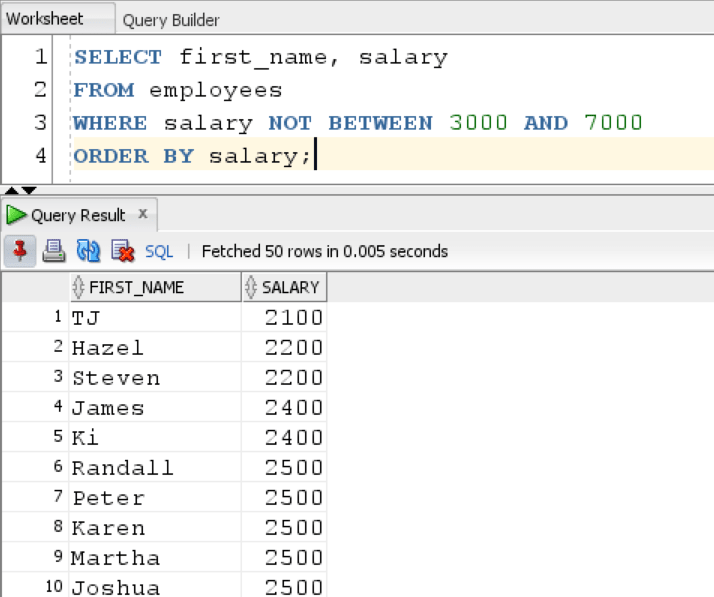Refresh the query result
The image size is (714, 597).
(x=88, y=251)
